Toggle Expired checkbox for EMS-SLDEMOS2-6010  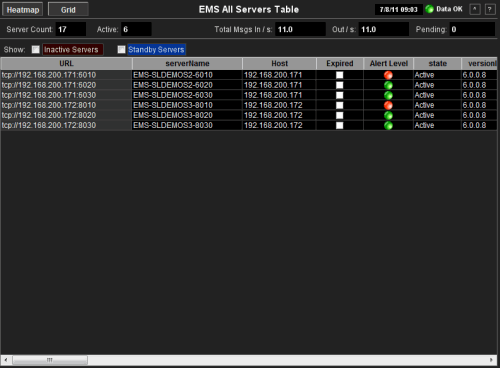(x=339, y=75)
